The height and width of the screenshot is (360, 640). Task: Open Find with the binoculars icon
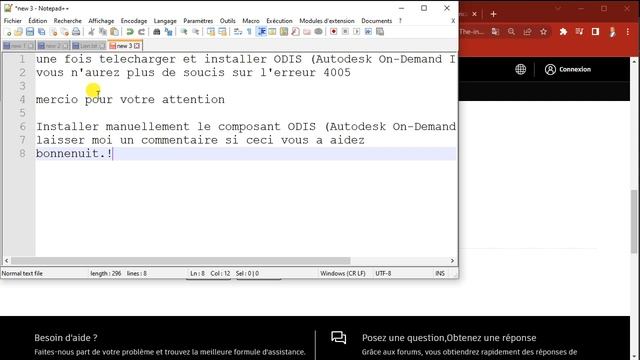coord(157,32)
